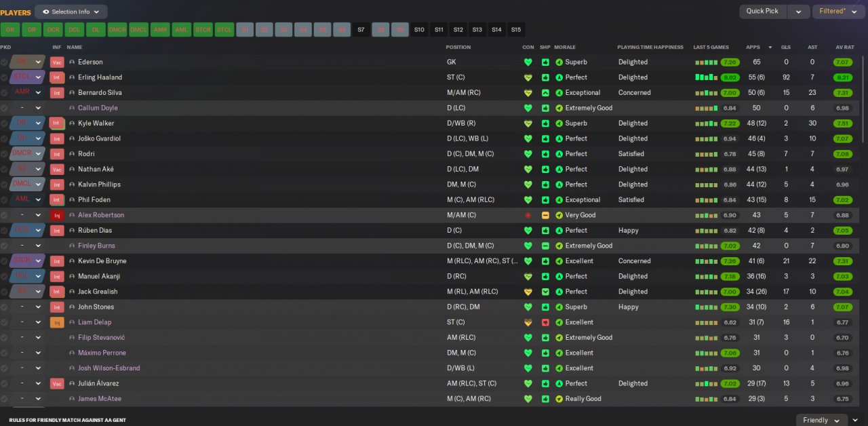Image resolution: width=868 pixels, height=426 pixels.
Task: Open Kevin De Bruyne's player profile
Action: pyautogui.click(x=102, y=261)
